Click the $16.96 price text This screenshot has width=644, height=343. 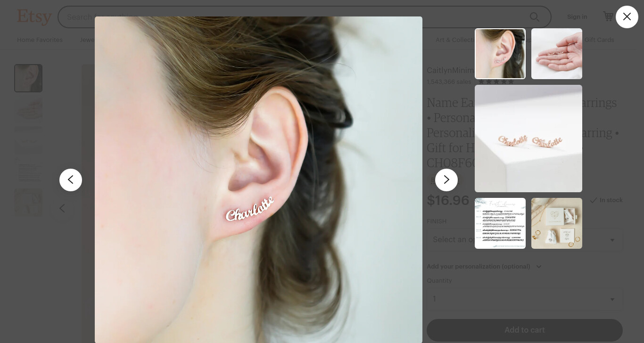[448, 200]
